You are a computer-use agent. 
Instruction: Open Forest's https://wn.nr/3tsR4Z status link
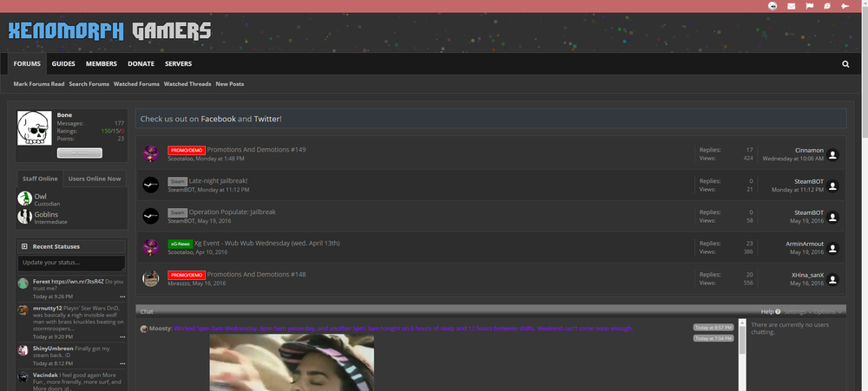77,282
